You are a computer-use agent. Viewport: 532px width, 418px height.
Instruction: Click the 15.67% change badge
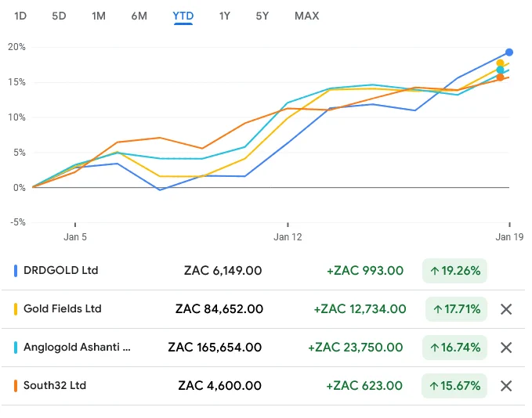pos(454,385)
